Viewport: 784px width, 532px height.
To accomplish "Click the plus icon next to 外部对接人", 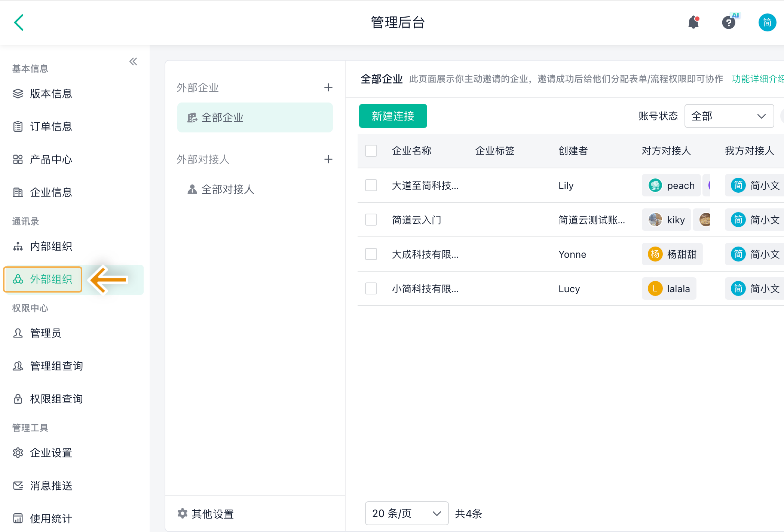I will click(328, 159).
